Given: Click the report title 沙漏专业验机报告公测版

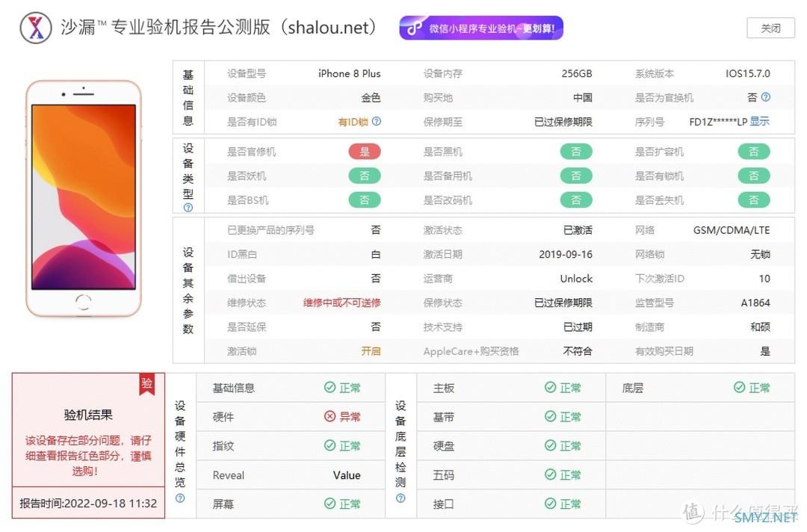Looking at the screenshot, I should click(x=218, y=27).
